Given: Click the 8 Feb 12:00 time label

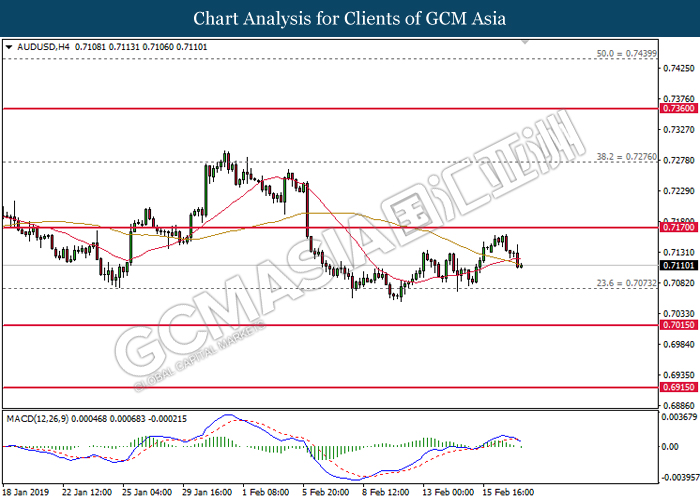Looking at the screenshot, I should coord(385,492).
